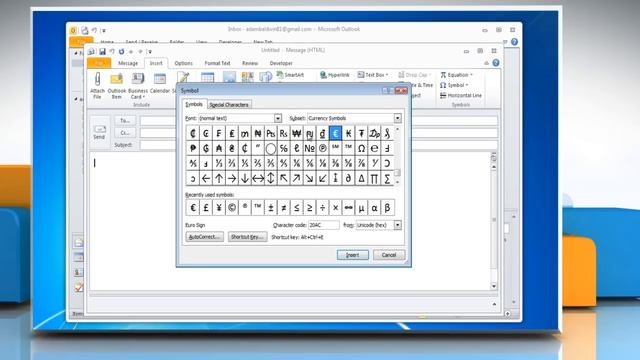Select the summation Sigma symbol

[387, 178]
